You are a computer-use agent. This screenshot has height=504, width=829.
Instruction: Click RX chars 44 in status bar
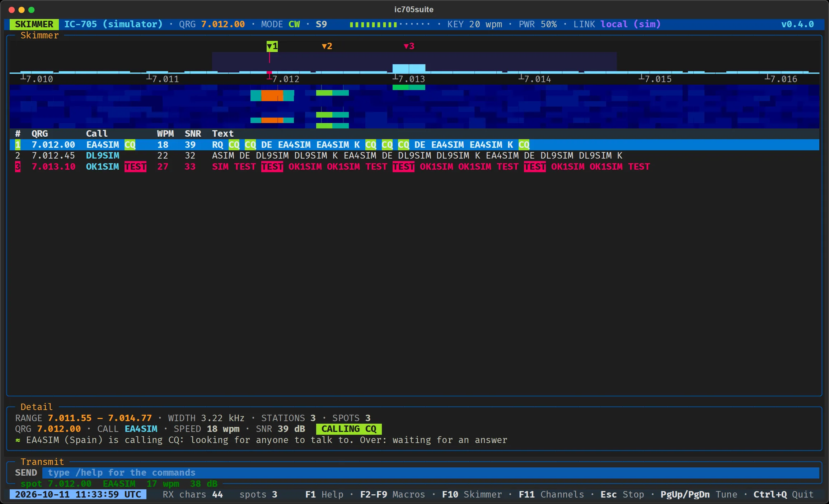[193, 494]
